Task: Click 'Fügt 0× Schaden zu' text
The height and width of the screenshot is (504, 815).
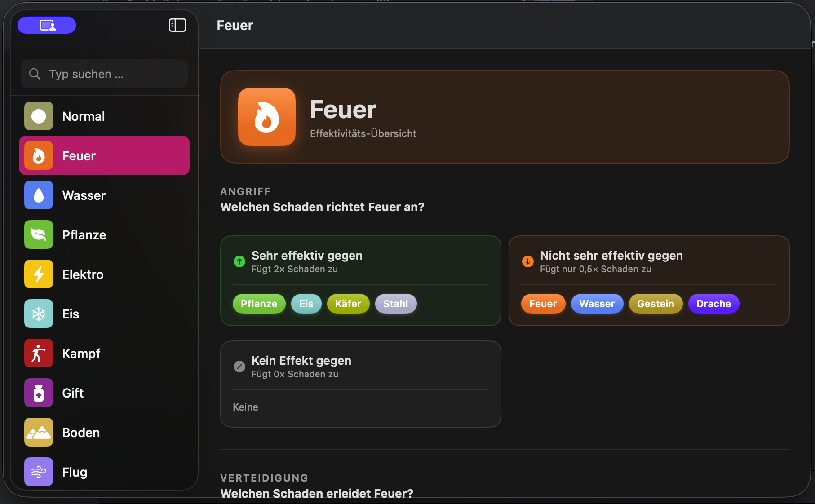Action: pyautogui.click(x=295, y=374)
